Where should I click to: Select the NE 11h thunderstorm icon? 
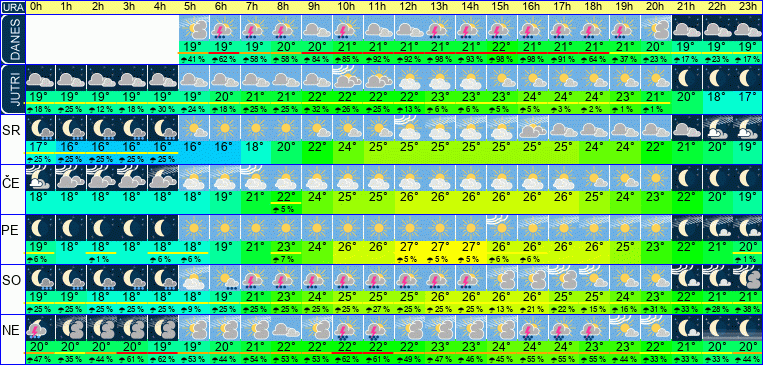coord(378,328)
